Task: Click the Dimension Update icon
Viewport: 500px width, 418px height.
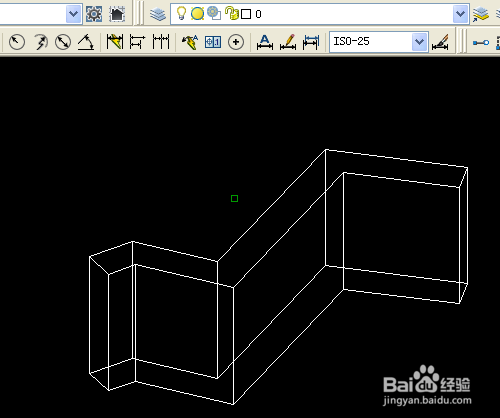Action: click(311, 42)
